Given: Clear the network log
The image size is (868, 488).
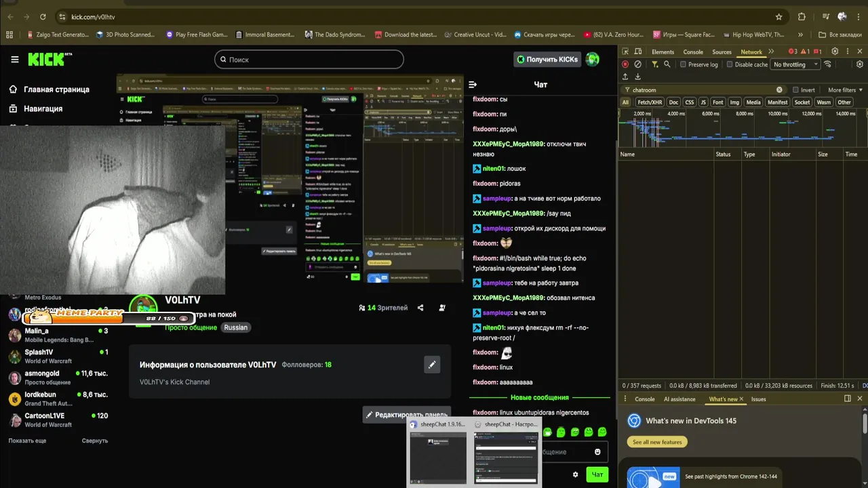Looking at the screenshot, I should [638, 64].
